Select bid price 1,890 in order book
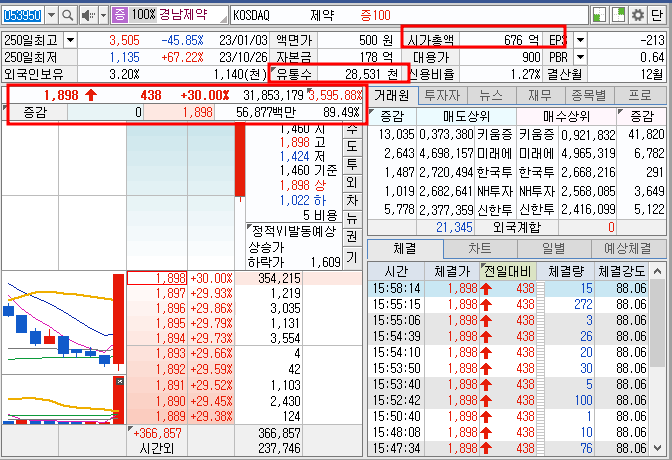The image size is (672, 460). coord(157,401)
